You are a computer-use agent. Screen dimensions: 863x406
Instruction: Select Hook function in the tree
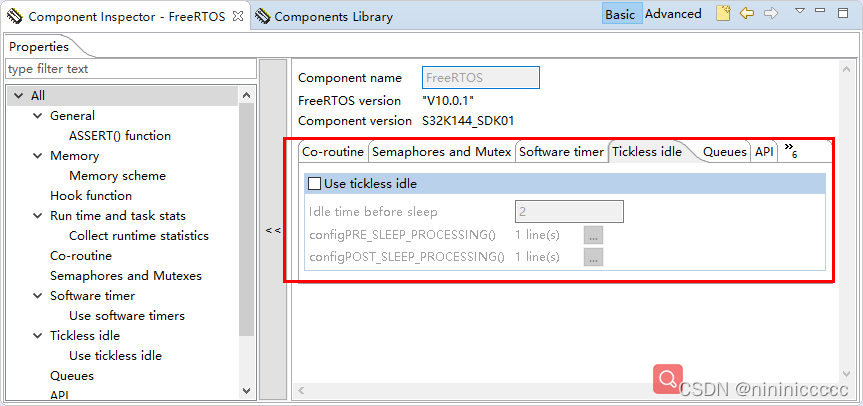coord(91,195)
